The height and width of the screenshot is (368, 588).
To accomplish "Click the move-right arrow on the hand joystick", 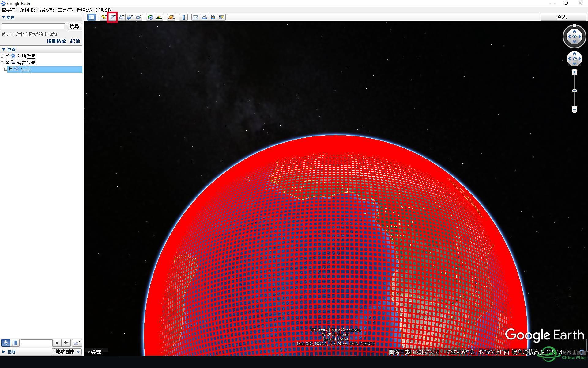I will pyautogui.click(x=580, y=59).
